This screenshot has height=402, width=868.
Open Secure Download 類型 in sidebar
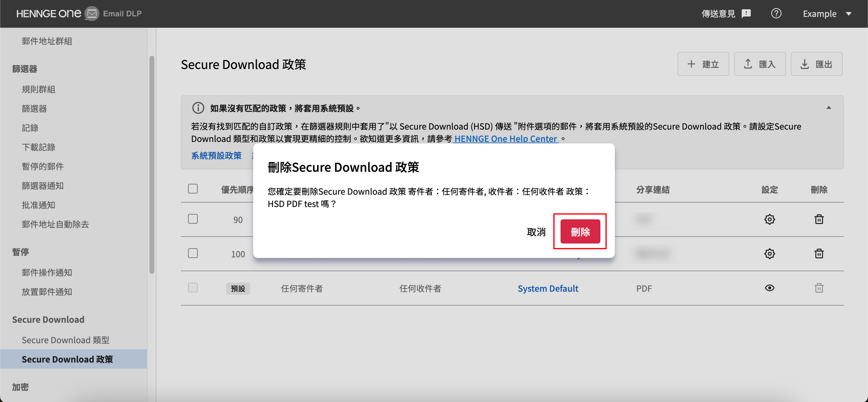(x=65, y=340)
